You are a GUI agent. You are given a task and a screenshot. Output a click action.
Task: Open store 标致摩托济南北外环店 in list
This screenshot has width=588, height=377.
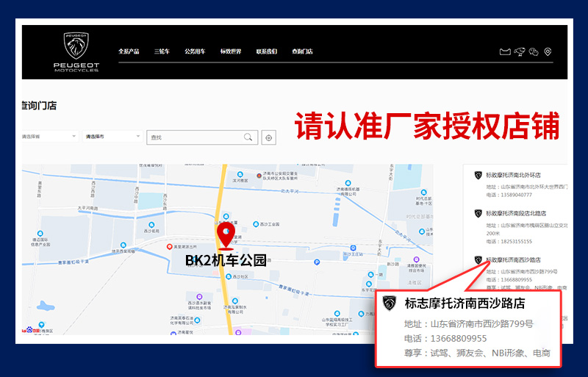tap(513, 175)
